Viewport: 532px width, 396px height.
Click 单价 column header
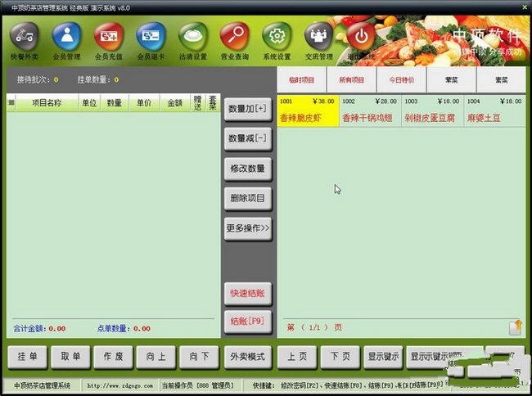point(144,103)
